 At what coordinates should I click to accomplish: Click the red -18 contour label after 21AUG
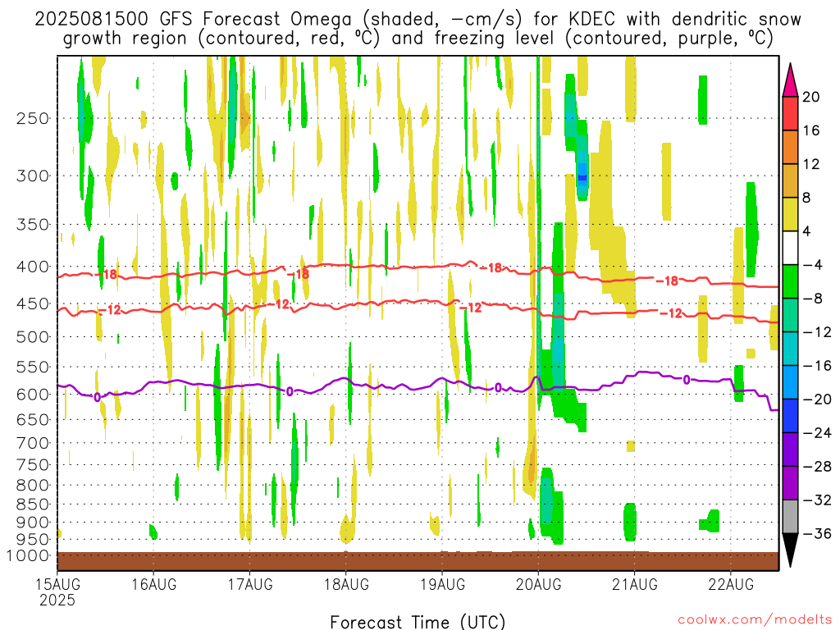[x=668, y=281]
